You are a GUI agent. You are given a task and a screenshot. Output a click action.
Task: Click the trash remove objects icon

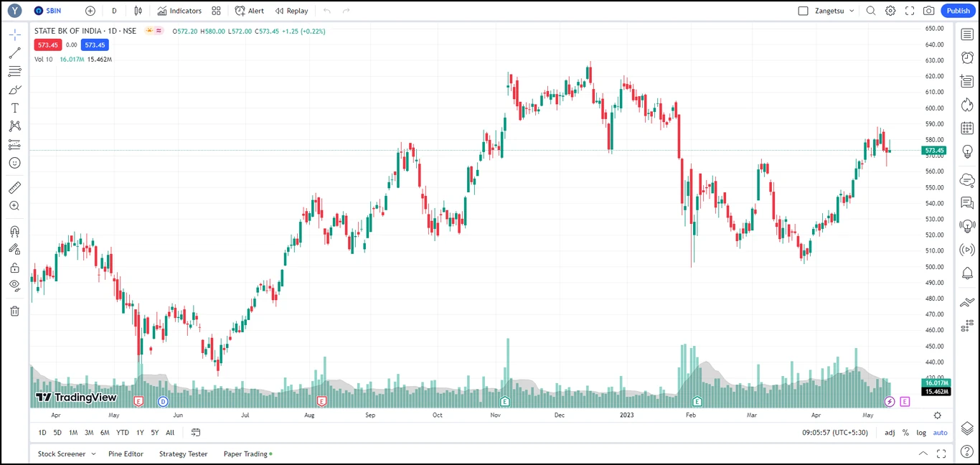pyautogui.click(x=14, y=311)
